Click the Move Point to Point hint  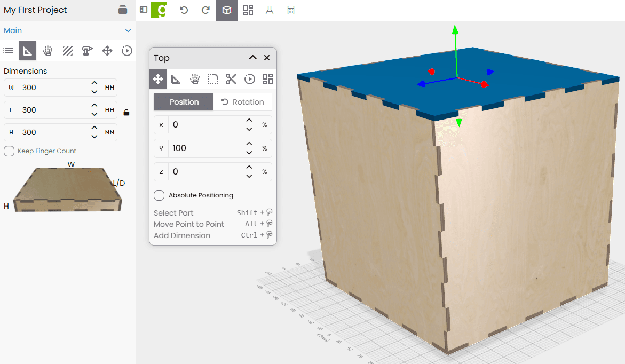(189, 224)
